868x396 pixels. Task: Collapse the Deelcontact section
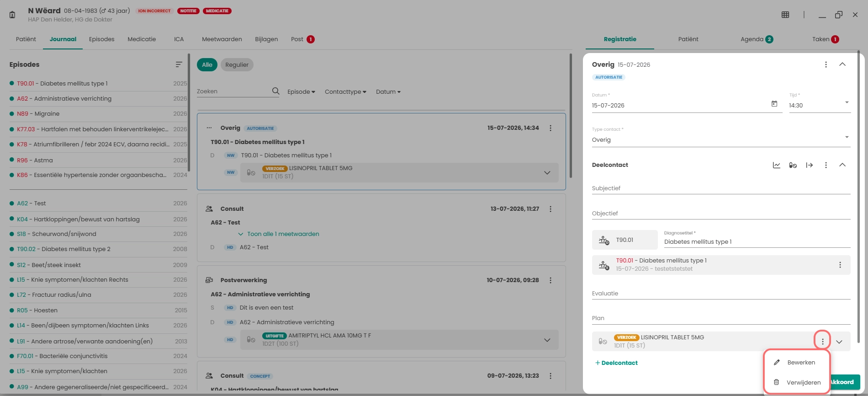pos(842,165)
